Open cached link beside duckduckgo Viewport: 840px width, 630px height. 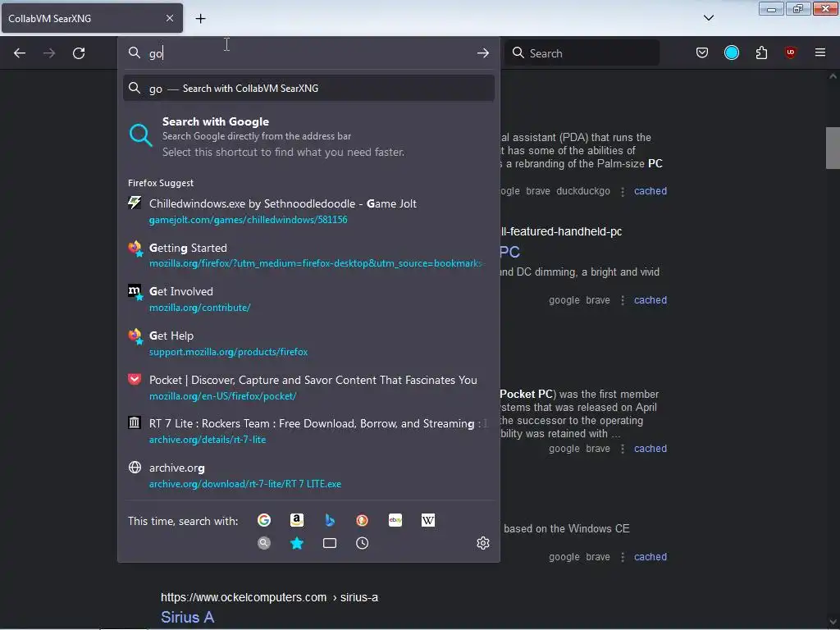coord(651,190)
